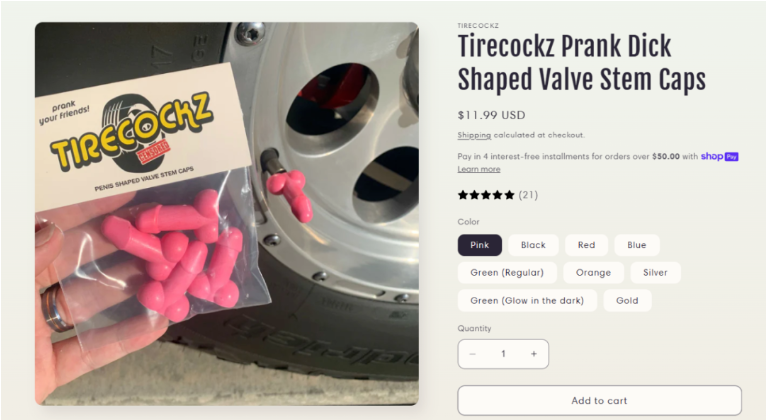
Task: Add to cart button
Action: point(599,400)
